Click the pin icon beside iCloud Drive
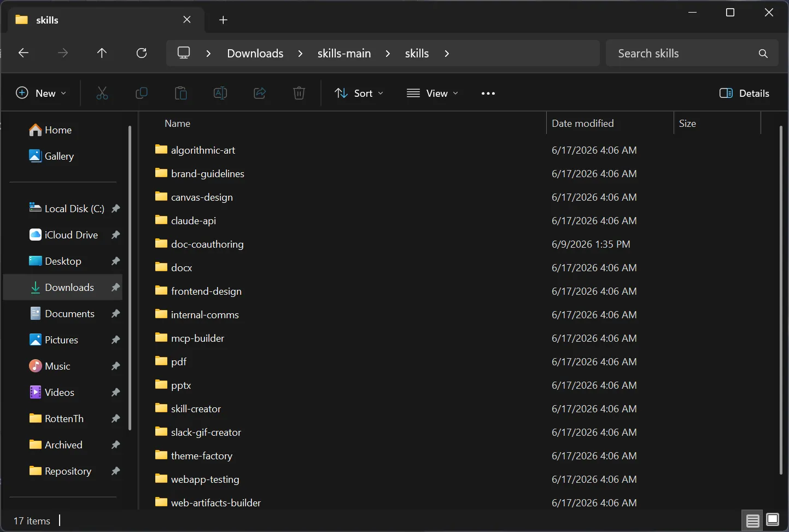This screenshot has width=789, height=532. pyautogui.click(x=115, y=235)
